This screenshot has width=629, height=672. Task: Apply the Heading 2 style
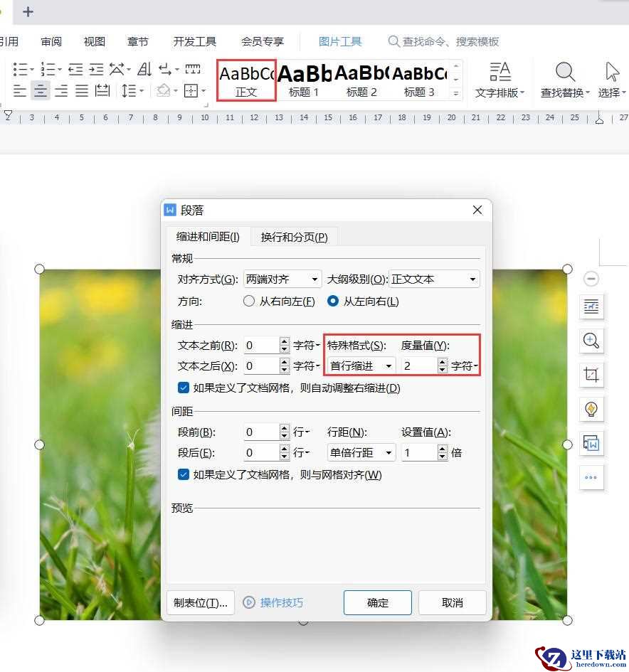361,80
